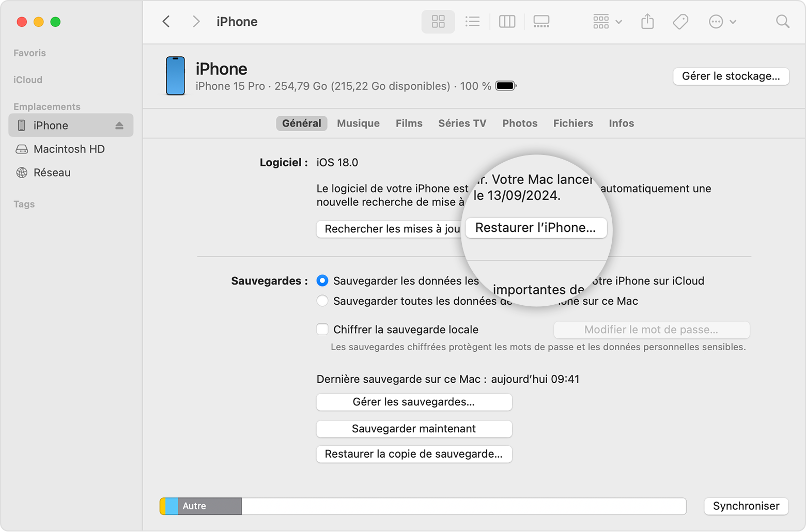Click Restaurer la copie de sauvegarde

click(x=414, y=454)
